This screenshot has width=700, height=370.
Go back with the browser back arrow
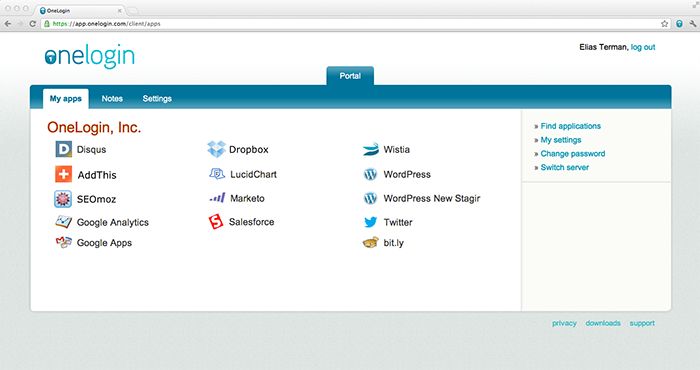(x=8, y=24)
